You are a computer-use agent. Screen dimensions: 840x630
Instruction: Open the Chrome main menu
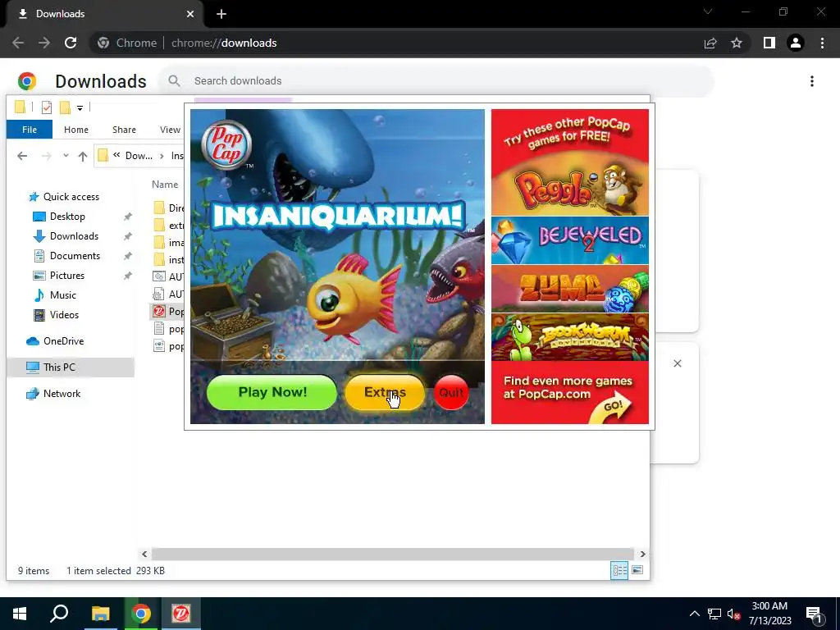pos(822,43)
